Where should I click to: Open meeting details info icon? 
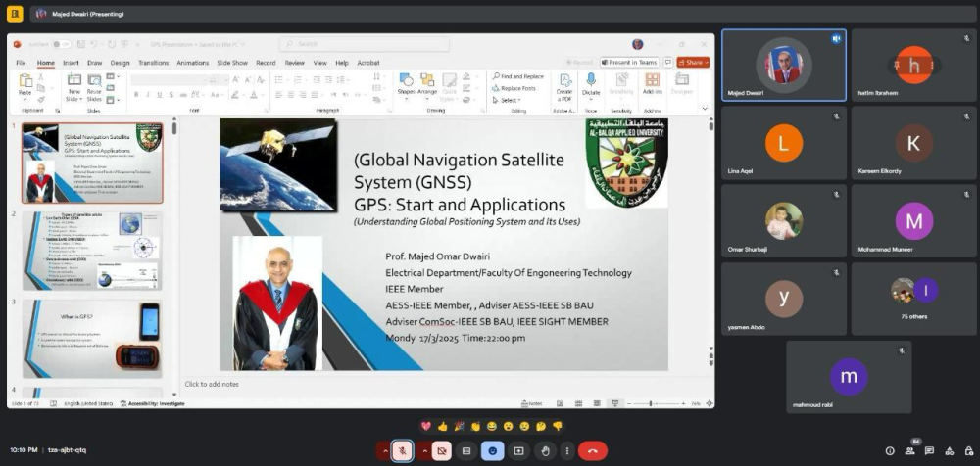click(890, 451)
